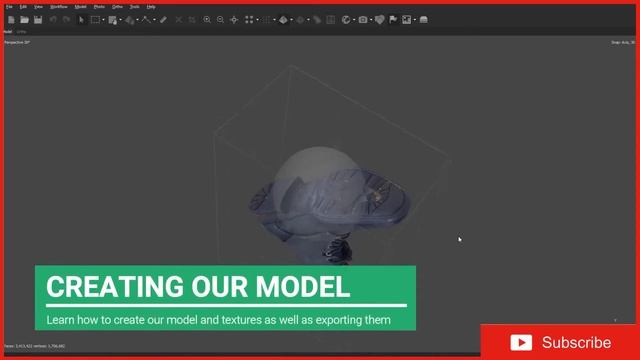Zoom out using the magnifier minus icon

tap(220, 20)
